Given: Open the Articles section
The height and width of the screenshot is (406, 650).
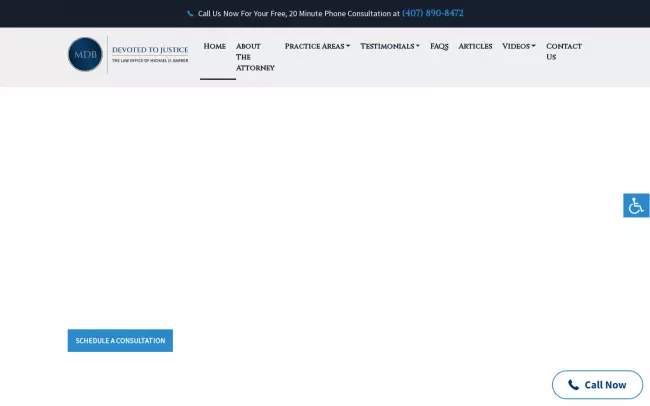Looking at the screenshot, I should tap(475, 46).
